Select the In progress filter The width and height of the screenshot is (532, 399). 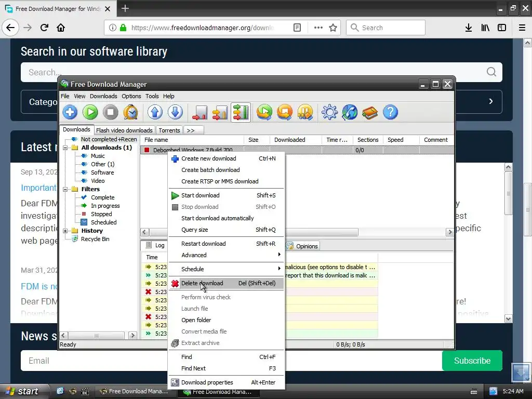[105, 206]
